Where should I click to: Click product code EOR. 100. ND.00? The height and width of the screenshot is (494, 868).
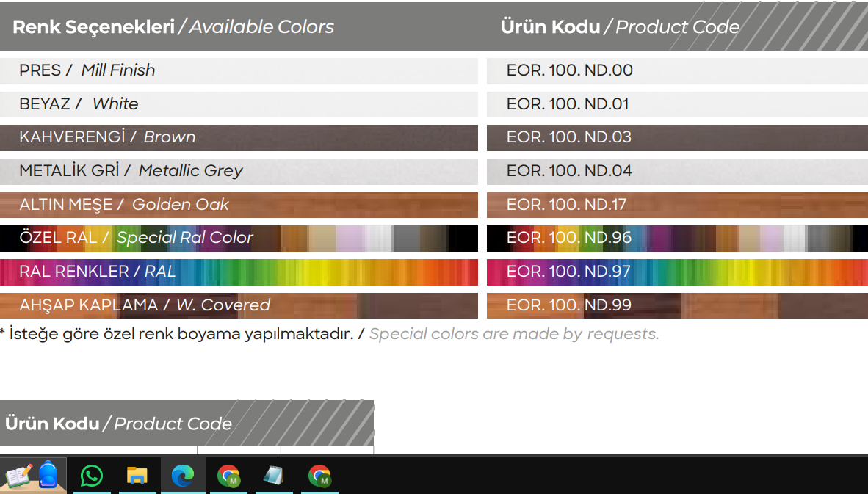coord(569,70)
